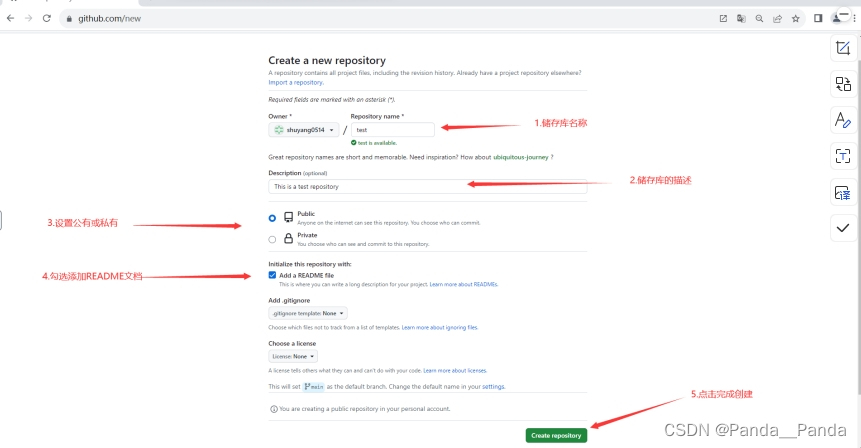Screen dimensions: 861x448
Task: Reload the github.com/new page
Action: [x=47, y=18]
